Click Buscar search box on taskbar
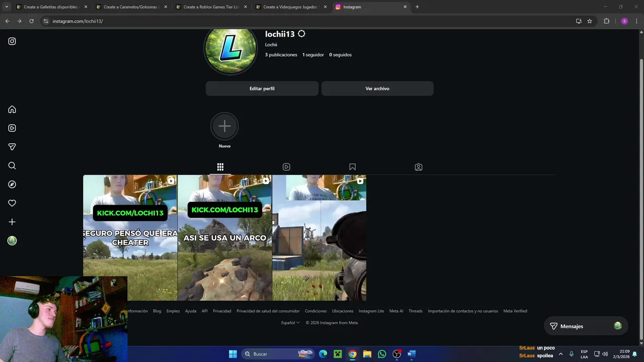The height and width of the screenshot is (362, 644). (278, 354)
